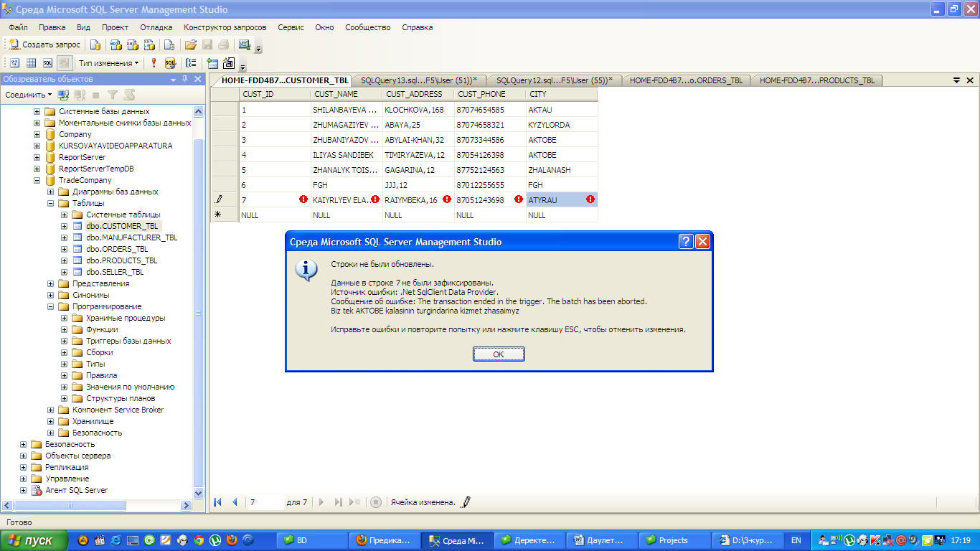The image size is (980, 551).
Task: Open the Соединить connect dropdown
Action: click(29, 95)
